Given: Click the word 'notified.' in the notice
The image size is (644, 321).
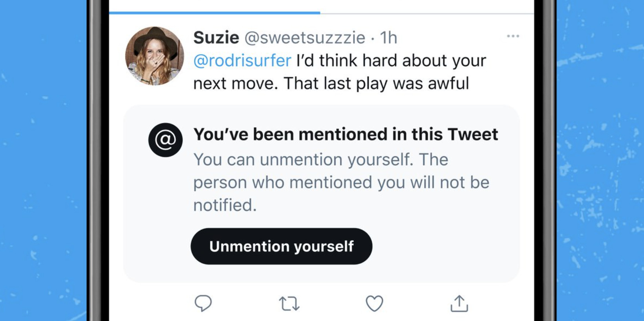Looking at the screenshot, I should tap(225, 205).
